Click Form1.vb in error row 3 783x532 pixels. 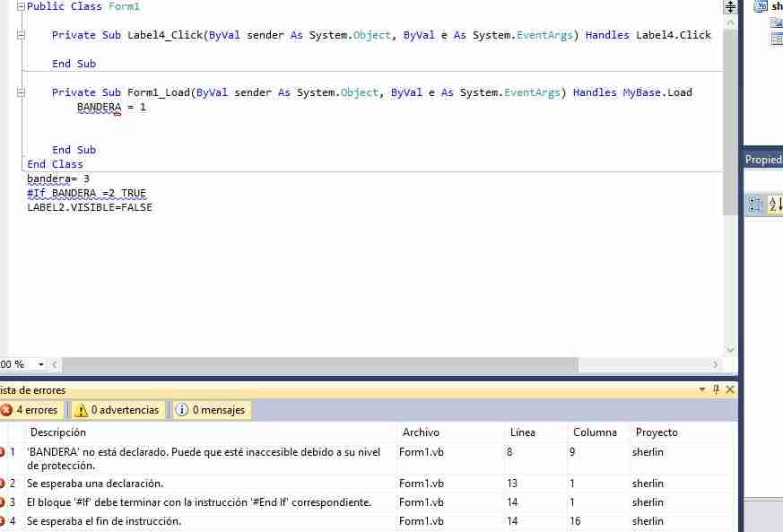(422, 502)
